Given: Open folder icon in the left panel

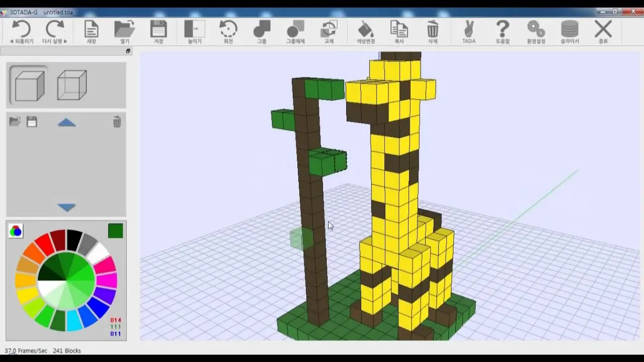Looking at the screenshot, I should [15, 122].
